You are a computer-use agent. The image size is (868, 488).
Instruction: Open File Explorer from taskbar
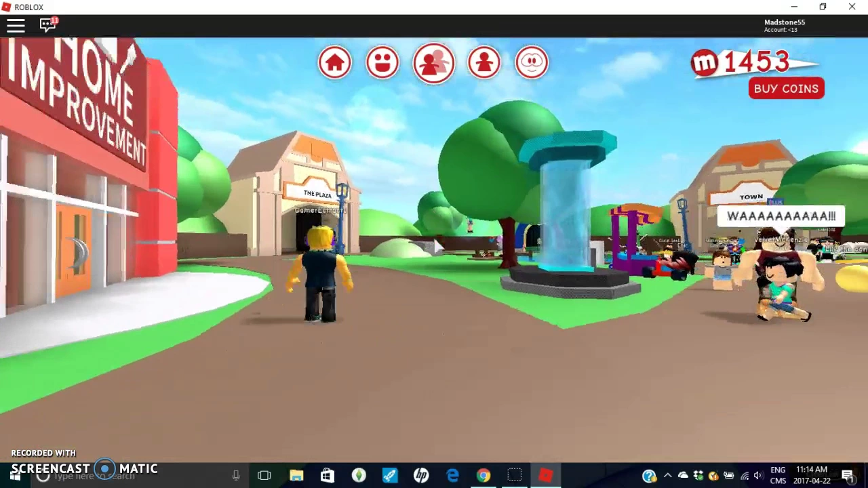pyautogui.click(x=296, y=476)
